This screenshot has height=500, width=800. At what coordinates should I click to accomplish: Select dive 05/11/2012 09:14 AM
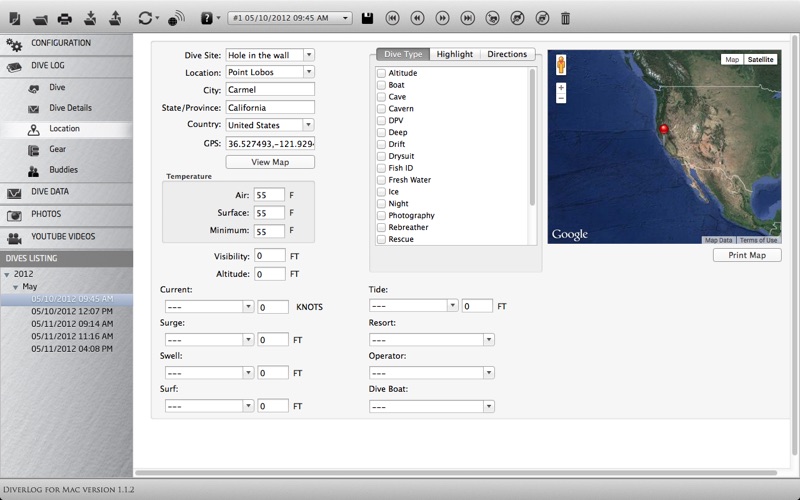click(x=72, y=324)
